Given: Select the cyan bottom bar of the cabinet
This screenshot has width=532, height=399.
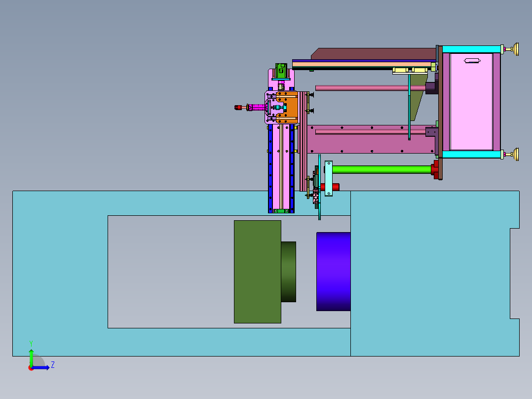Looking at the screenshot, I should click(472, 155).
